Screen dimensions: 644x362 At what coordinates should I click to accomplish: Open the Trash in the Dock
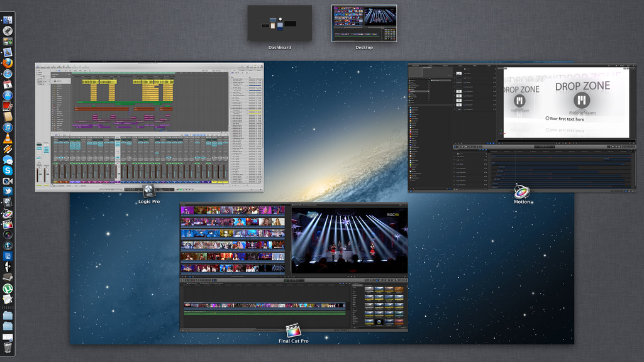pos(8,346)
